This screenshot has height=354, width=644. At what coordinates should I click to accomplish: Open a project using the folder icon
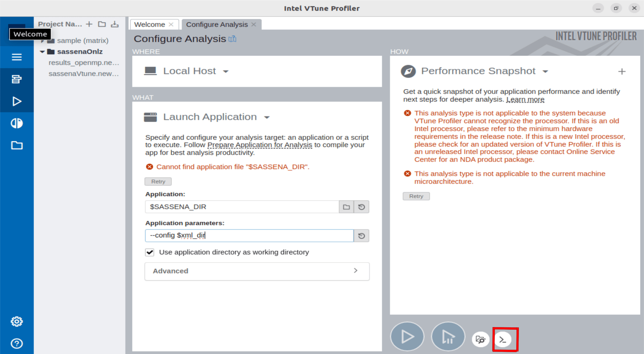point(102,24)
